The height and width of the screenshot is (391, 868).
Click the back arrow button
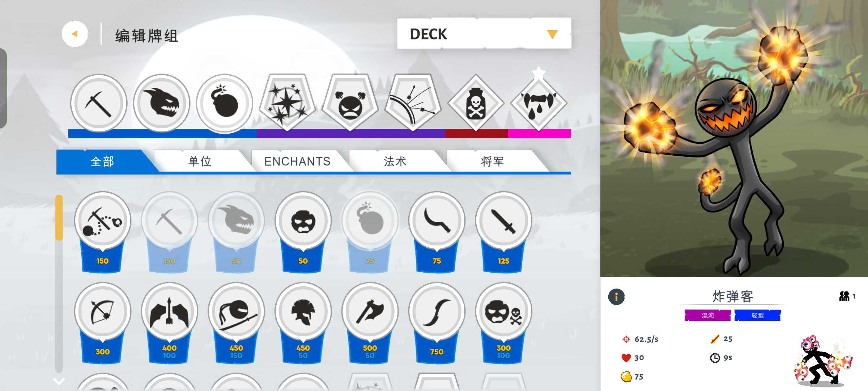point(75,34)
